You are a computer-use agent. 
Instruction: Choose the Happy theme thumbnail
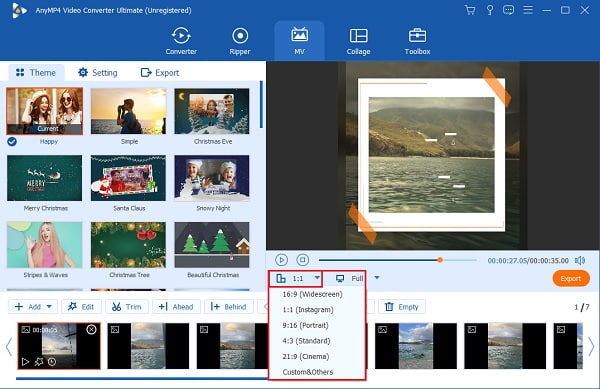pos(44,111)
